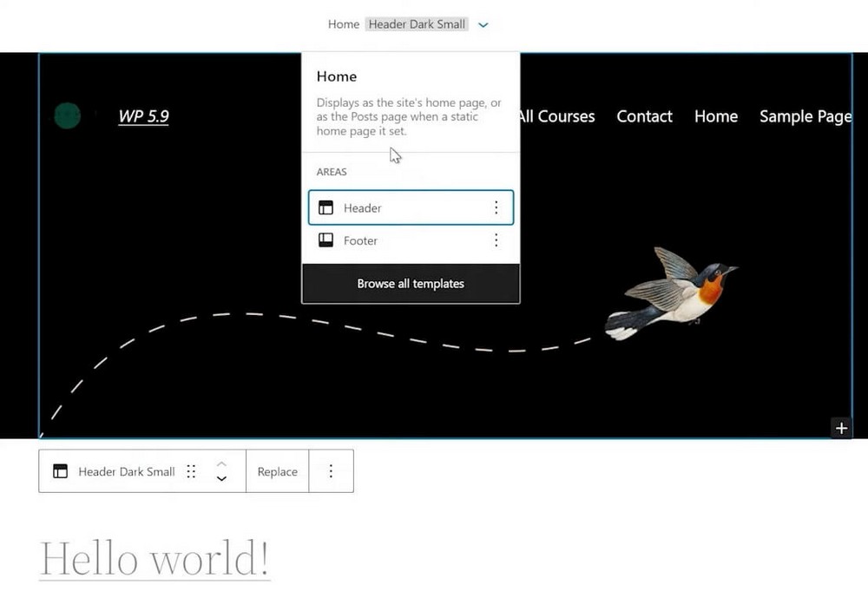The width and height of the screenshot is (868, 611).
Task: Click the plus block inserter button
Action: tap(841, 429)
